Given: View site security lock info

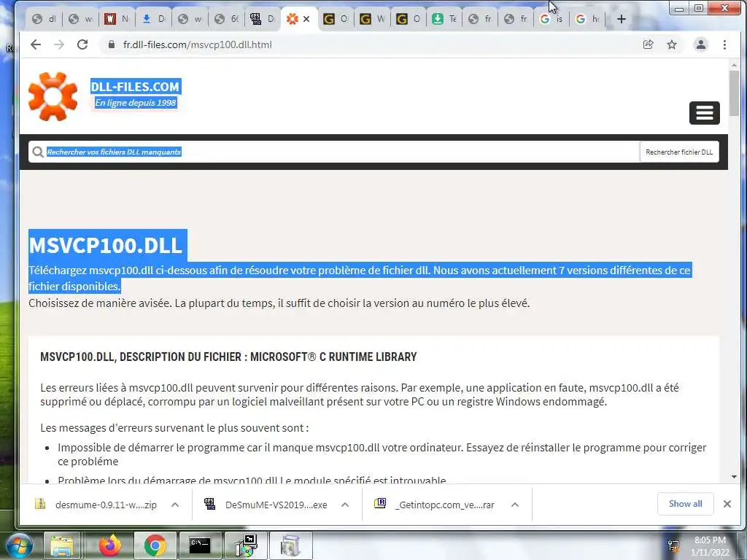Looking at the screenshot, I should tap(112, 44).
